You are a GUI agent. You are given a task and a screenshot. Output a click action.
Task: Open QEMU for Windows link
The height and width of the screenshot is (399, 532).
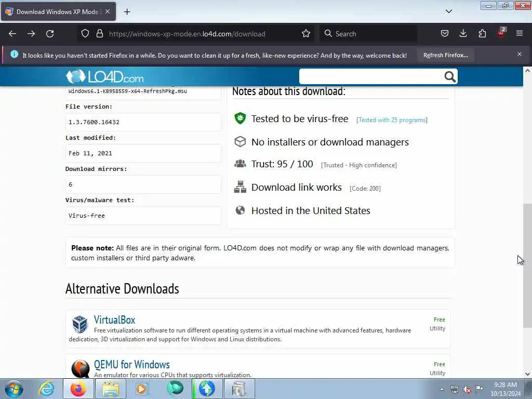(131, 364)
